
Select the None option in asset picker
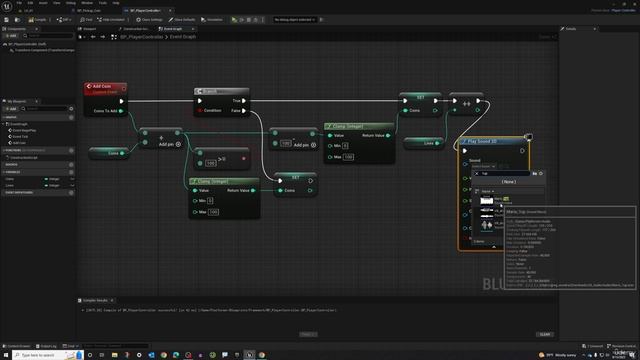[x=508, y=182]
